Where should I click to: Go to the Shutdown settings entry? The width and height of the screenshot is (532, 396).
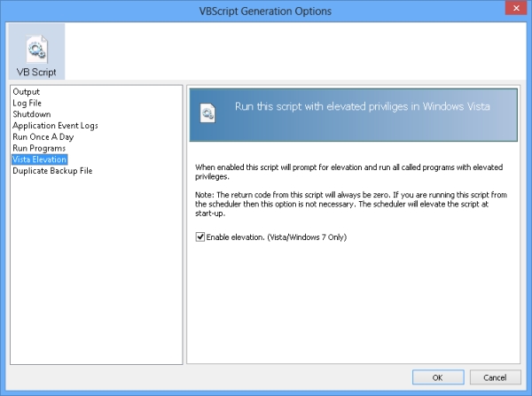point(32,114)
